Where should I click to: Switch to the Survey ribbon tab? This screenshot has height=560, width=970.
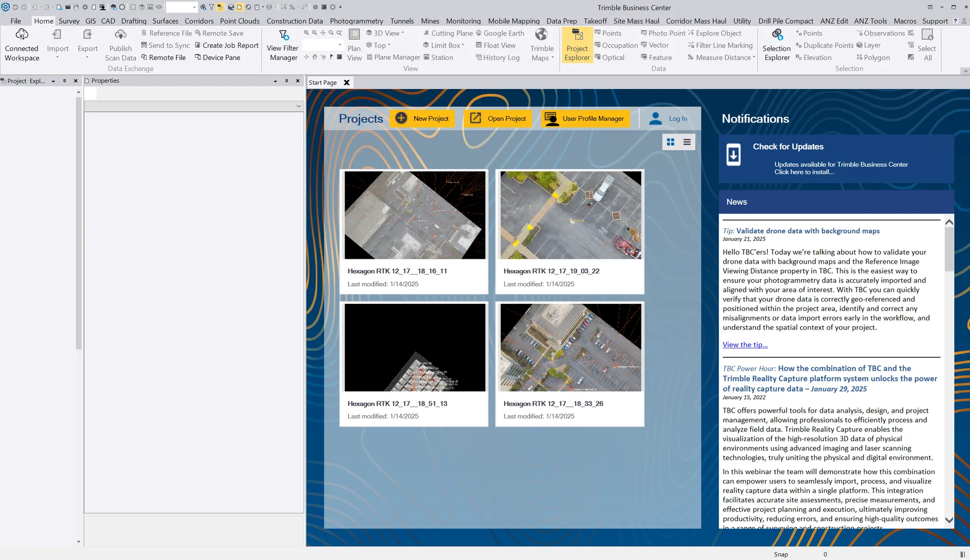click(69, 21)
